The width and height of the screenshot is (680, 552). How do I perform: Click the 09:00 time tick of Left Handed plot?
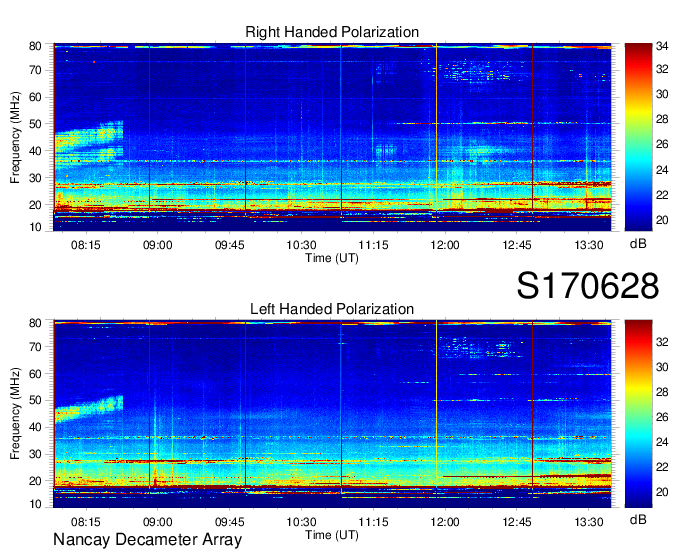[157, 522]
